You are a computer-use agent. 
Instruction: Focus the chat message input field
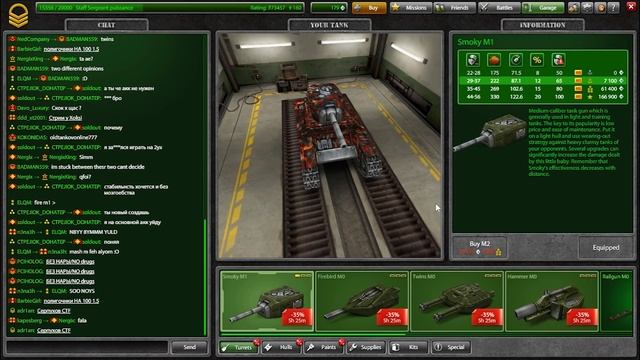(87, 347)
